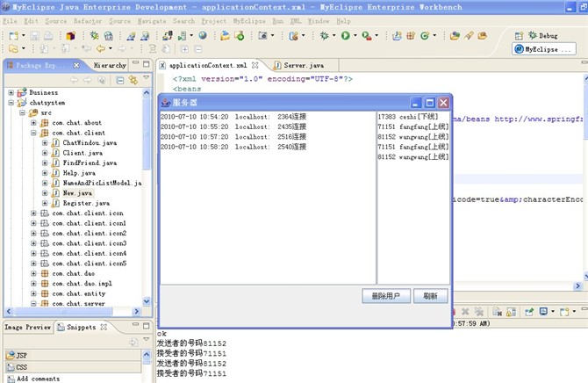Switch to Debug perspective button
The height and width of the screenshot is (383, 588).
pos(542,36)
